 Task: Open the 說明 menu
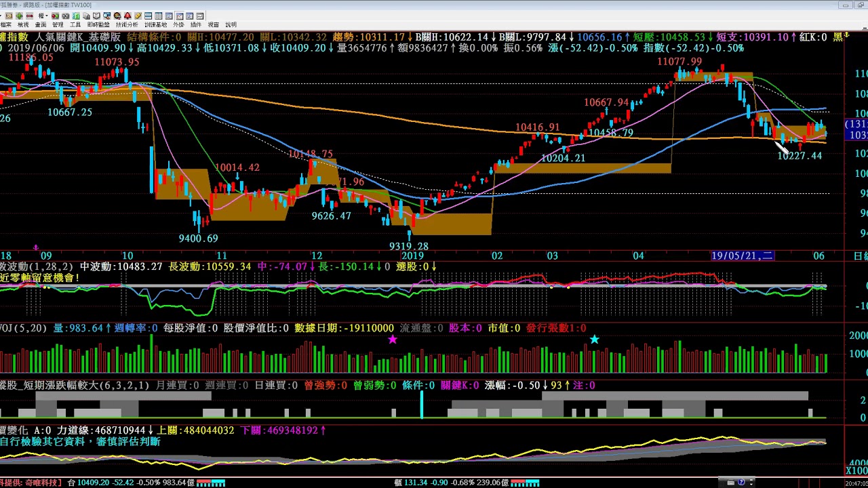click(231, 24)
